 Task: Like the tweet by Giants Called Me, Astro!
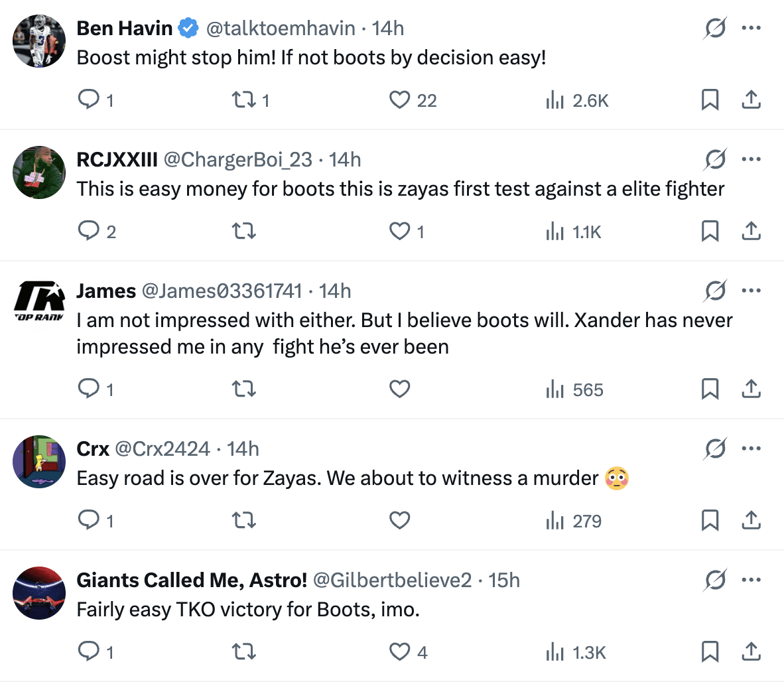(x=399, y=652)
